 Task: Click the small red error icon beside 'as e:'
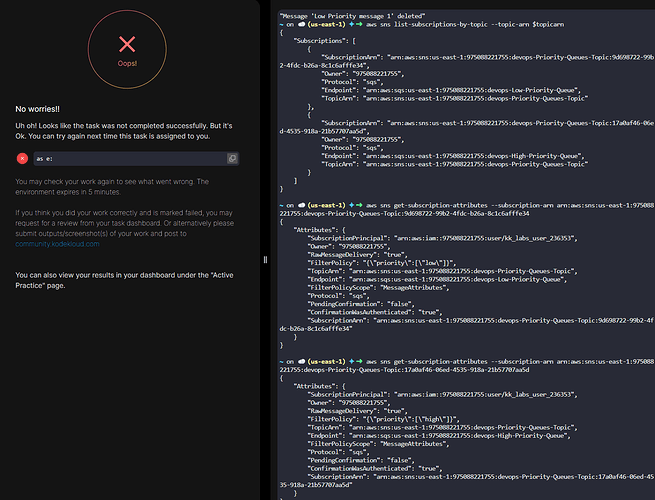22,158
